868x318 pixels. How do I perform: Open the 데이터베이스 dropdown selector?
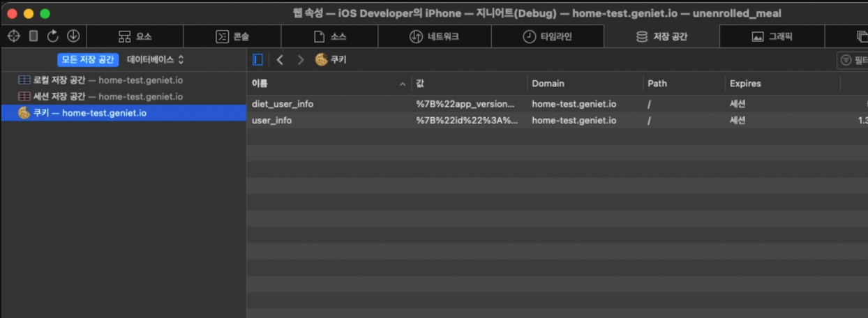click(x=155, y=60)
